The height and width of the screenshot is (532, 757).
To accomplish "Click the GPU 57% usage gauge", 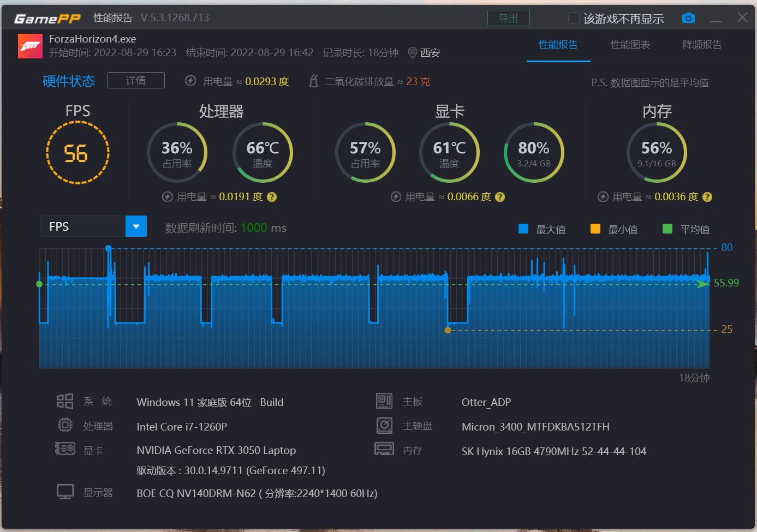I will coord(365,153).
